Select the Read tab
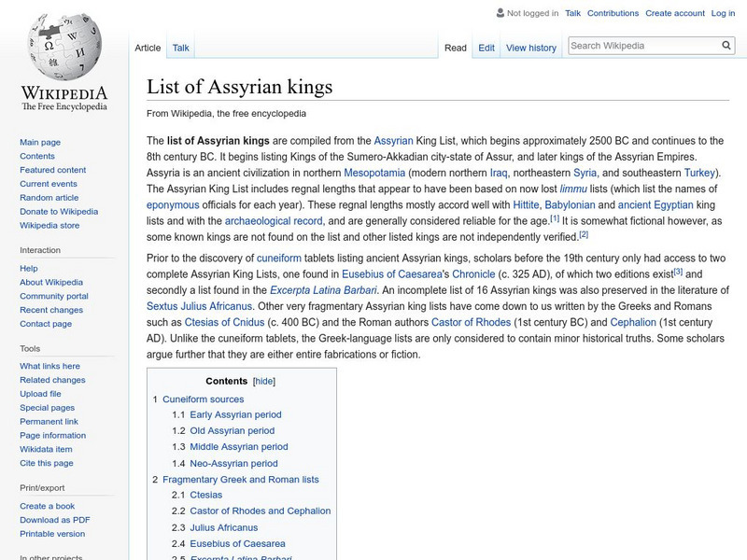 pos(456,48)
